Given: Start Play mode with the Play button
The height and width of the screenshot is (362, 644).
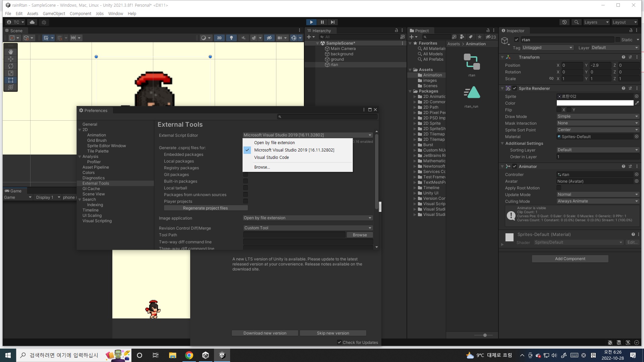Looking at the screenshot, I should 311,22.
